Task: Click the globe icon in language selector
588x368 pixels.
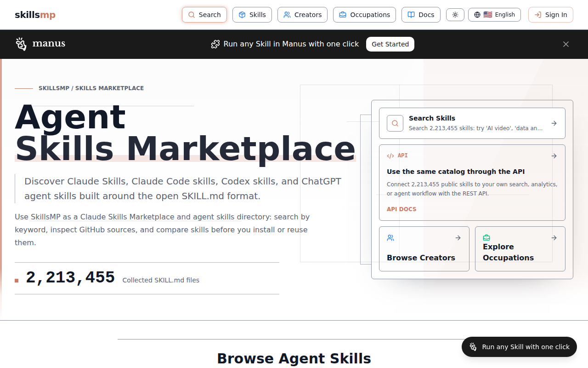Action: click(477, 15)
